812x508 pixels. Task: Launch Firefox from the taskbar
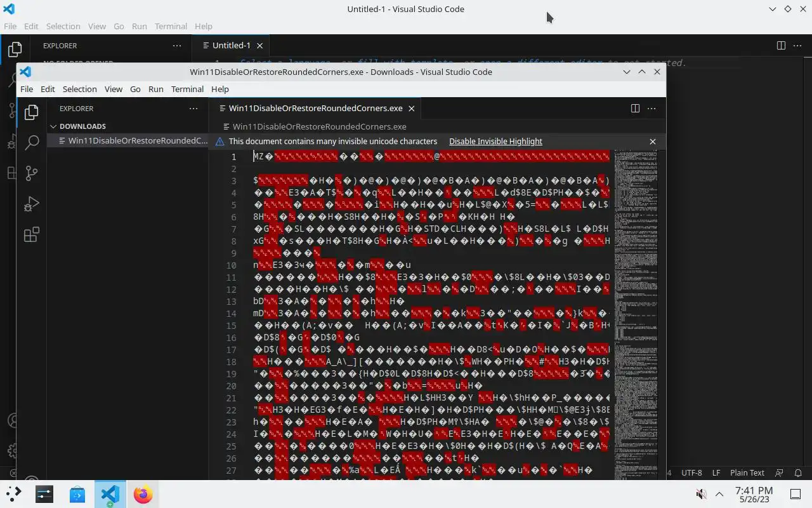click(x=143, y=493)
